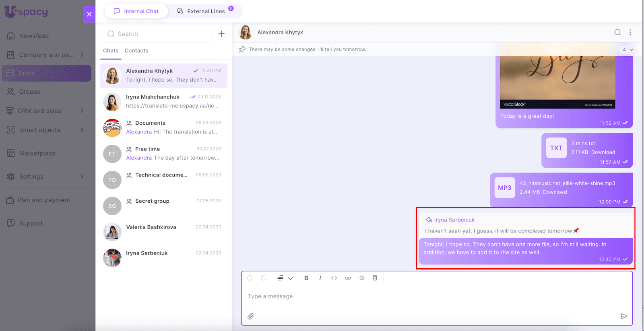Expand the pinned messages counter dropdown
The width and height of the screenshot is (644, 331).
tap(627, 50)
